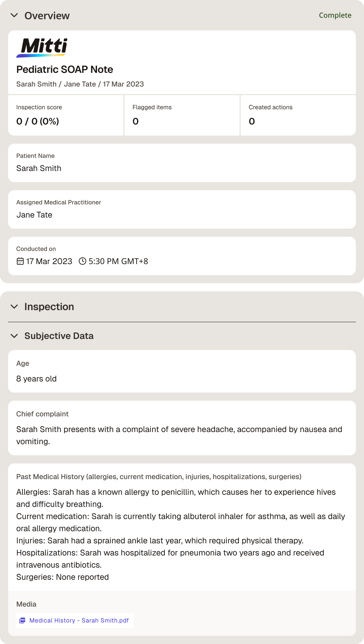Click the Complete status label
The height and width of the screenshot is (644, 364).
335,15
